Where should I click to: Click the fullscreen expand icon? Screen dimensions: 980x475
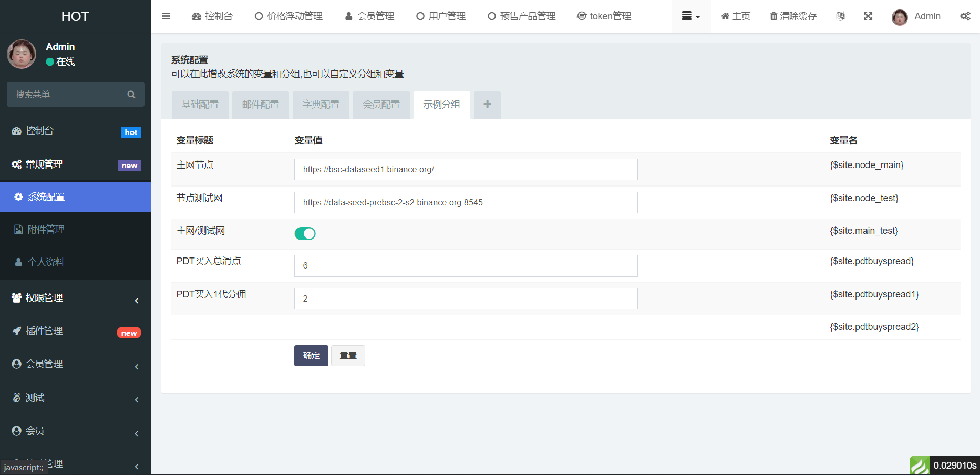pyautogui.click(x=868, y=16)
